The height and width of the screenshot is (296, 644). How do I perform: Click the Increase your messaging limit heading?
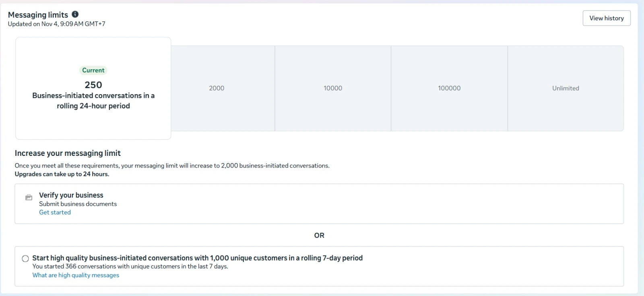coord(68,153)
